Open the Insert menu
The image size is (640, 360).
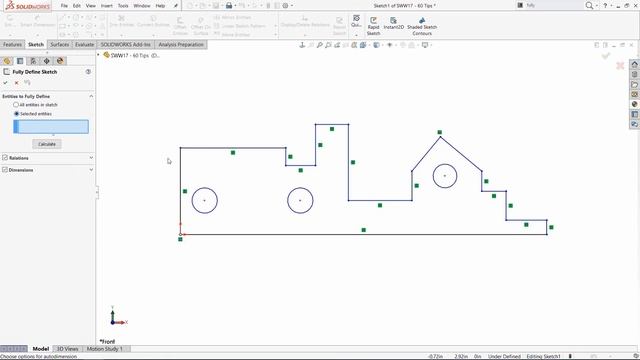tap(107, 6)
